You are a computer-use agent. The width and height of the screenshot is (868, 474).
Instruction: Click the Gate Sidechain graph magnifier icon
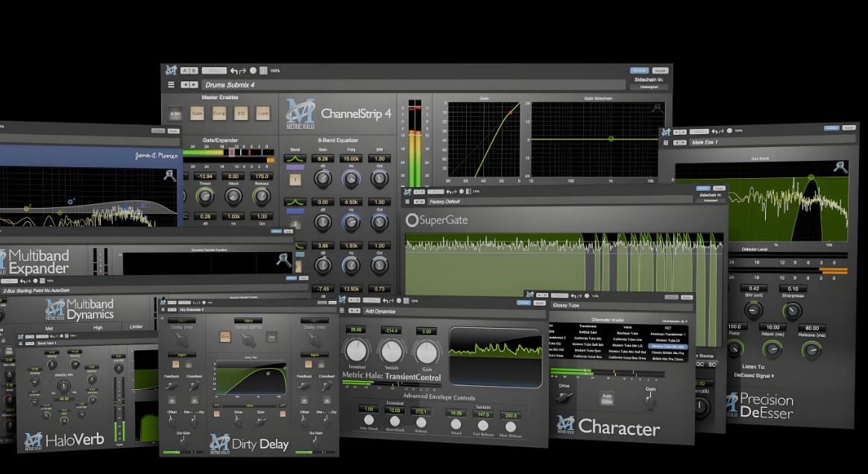point(657,108)
